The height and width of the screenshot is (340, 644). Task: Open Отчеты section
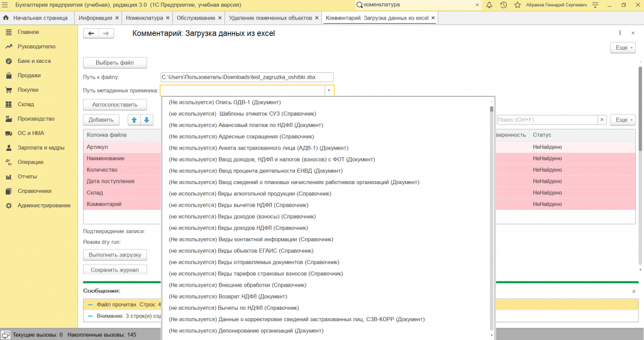tap(27, 177)
